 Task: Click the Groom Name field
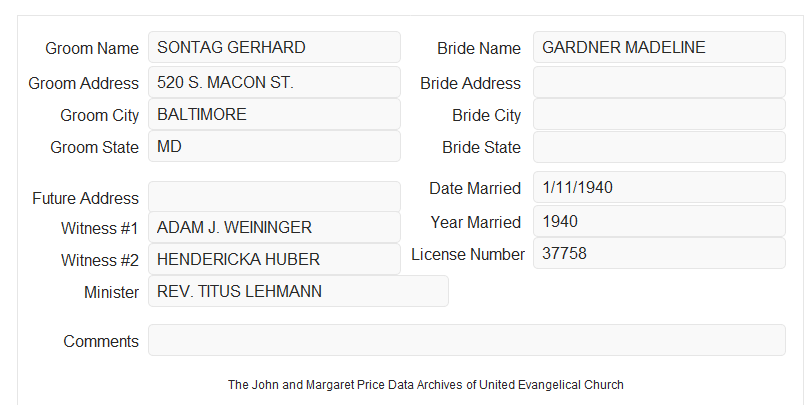click(274, 47)
